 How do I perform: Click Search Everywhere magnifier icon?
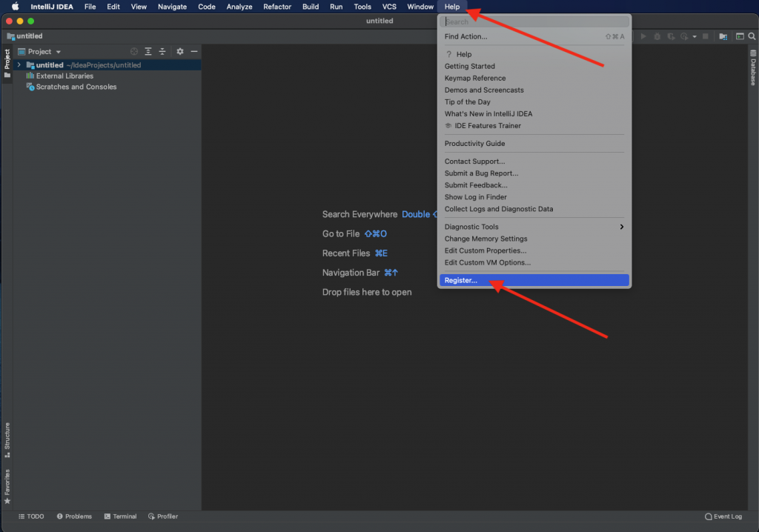tap(752, 36)
